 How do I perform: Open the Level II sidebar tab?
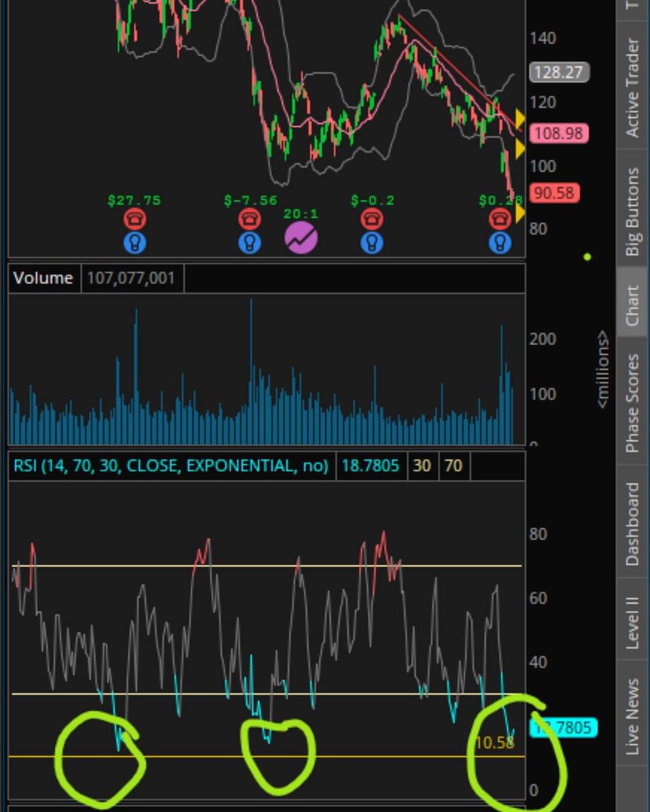coord(633,620)
